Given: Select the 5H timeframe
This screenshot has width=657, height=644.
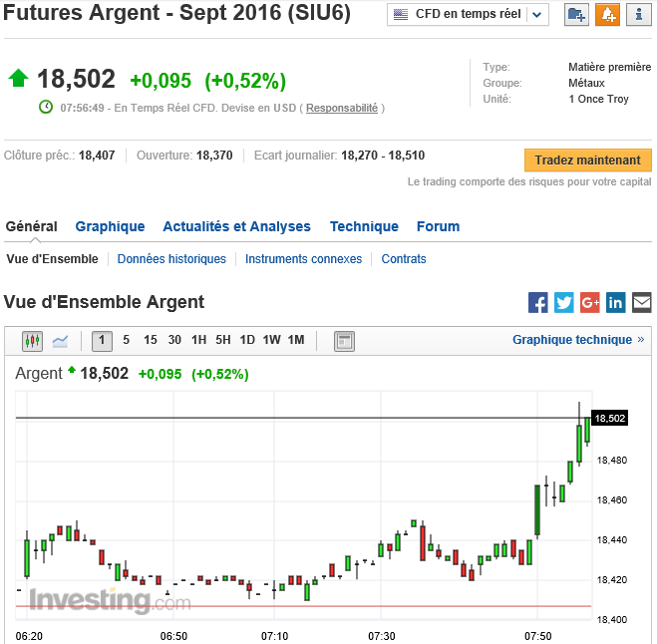Looking at the screenshot, I should coord(223,340).
